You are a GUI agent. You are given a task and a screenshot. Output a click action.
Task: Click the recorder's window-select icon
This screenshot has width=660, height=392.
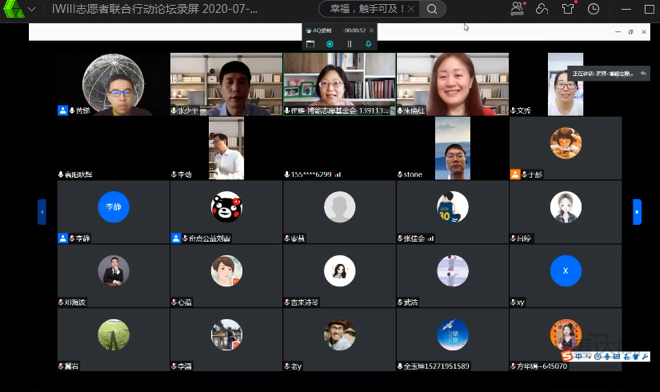(311, 44)
